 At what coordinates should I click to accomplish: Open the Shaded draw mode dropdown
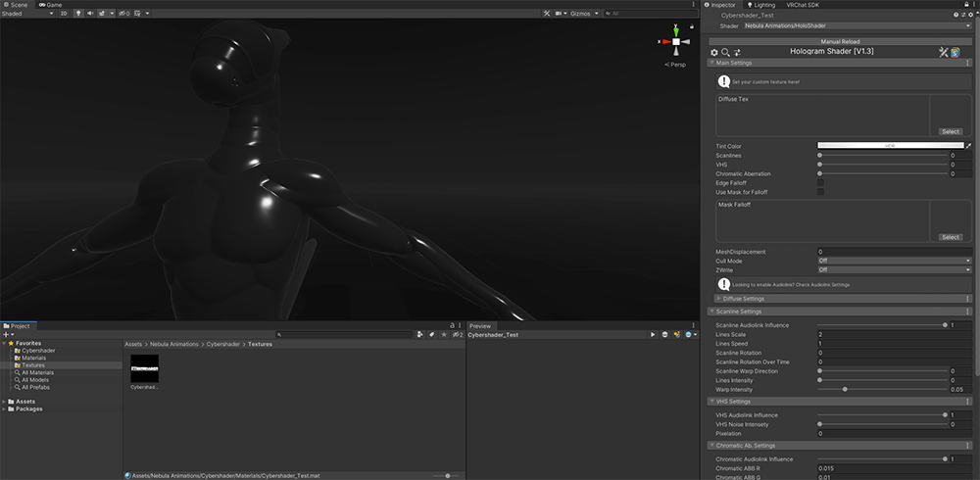[26, 14]
